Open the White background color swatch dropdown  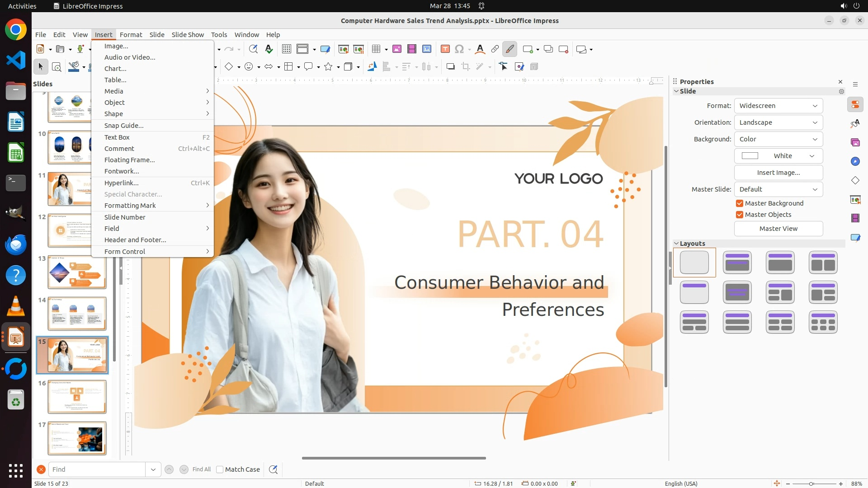778,156
